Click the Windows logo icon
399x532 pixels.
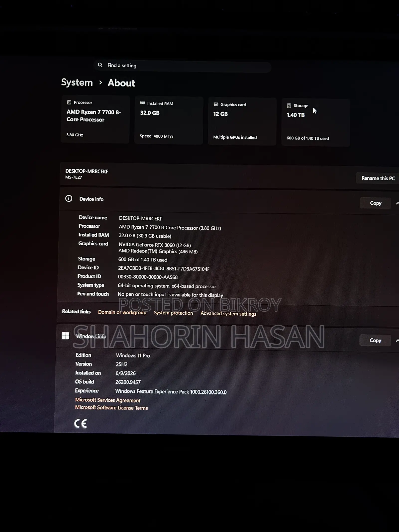click(66, 336)
